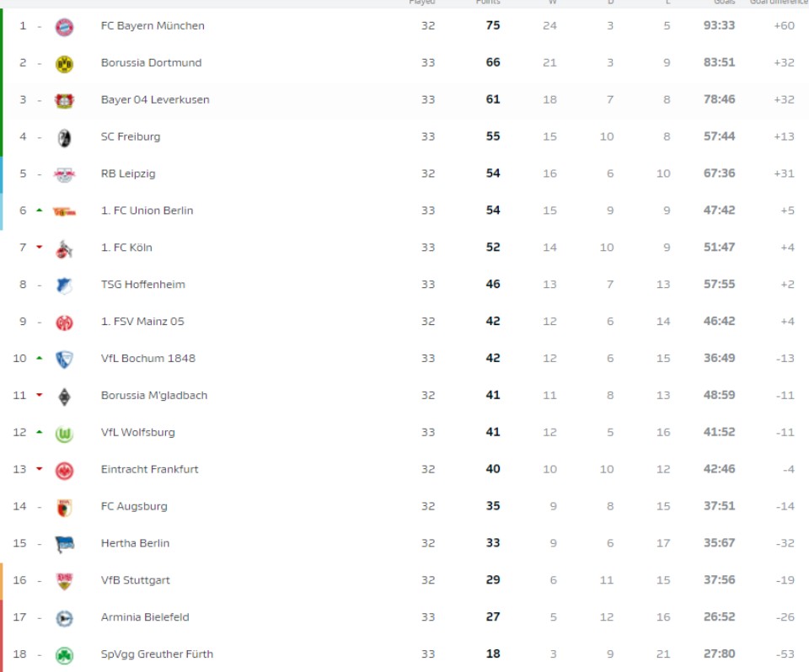Click the 1. FC Köln crest
The width and height of the screenshot is (809, 672).
[x=64, y=248]
